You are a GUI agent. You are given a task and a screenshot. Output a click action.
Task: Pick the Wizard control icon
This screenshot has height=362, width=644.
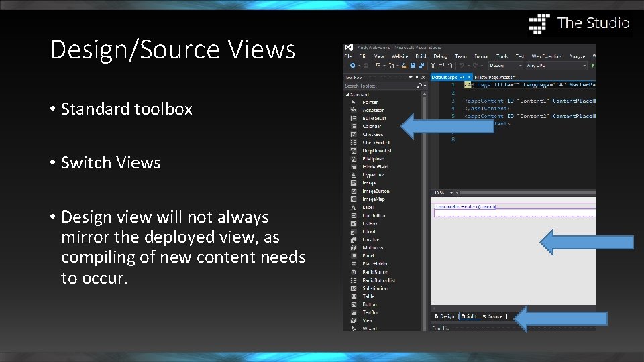click(x=354, y=328)
